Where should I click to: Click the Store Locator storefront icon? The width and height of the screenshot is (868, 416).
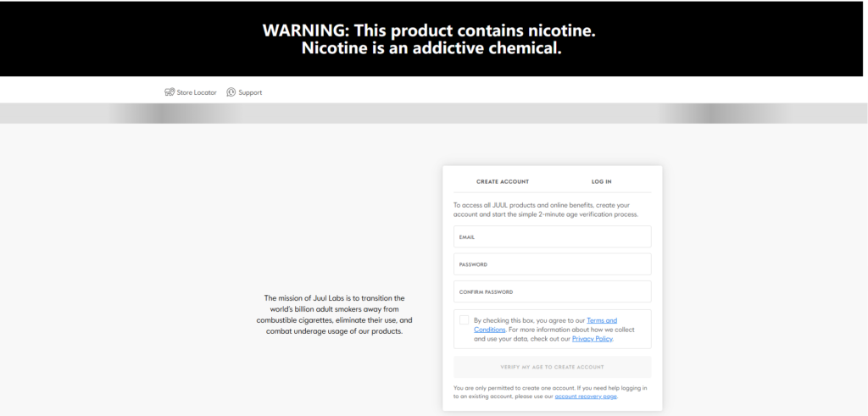170,92
